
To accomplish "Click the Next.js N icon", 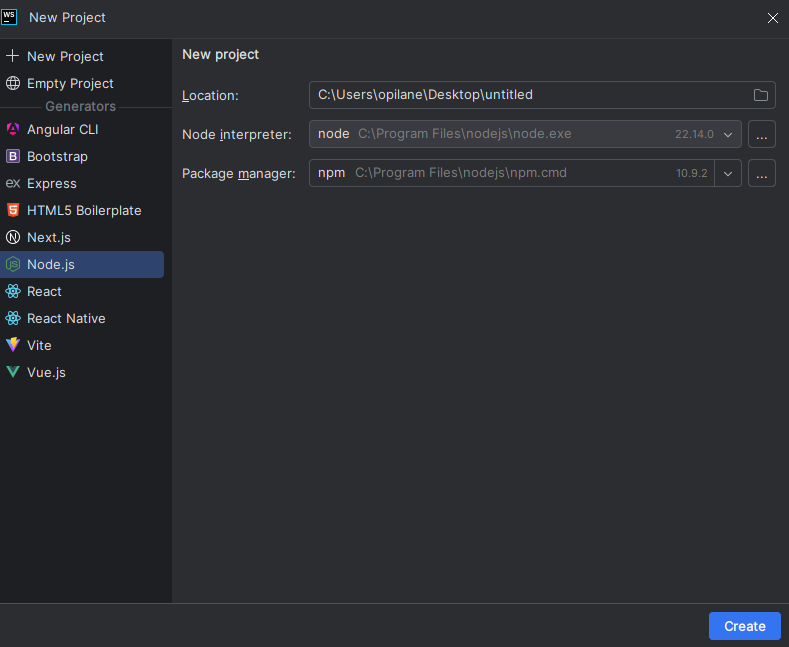I will coord(13,237).
